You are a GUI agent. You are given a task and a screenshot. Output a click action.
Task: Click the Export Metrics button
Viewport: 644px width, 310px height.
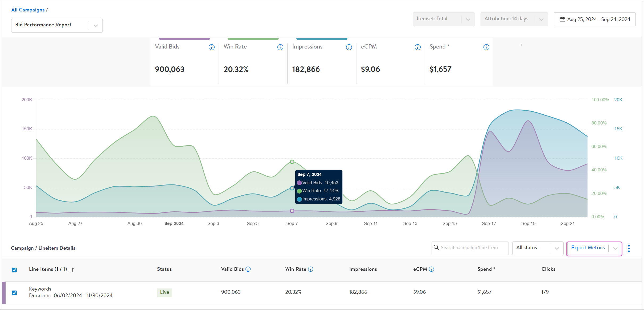[588, 248]
